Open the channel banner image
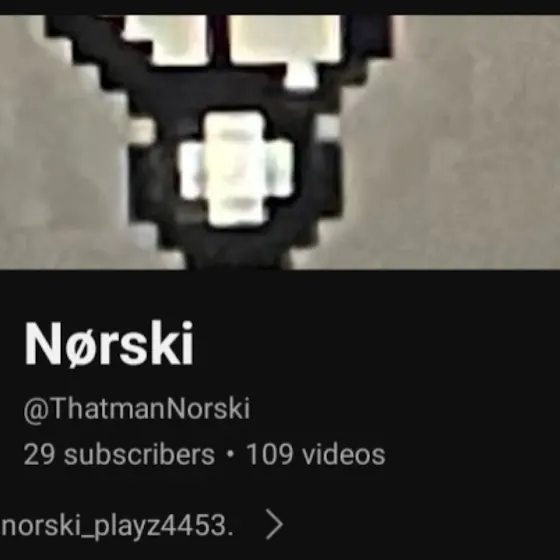Screen dimensions: 560x560 280,142
